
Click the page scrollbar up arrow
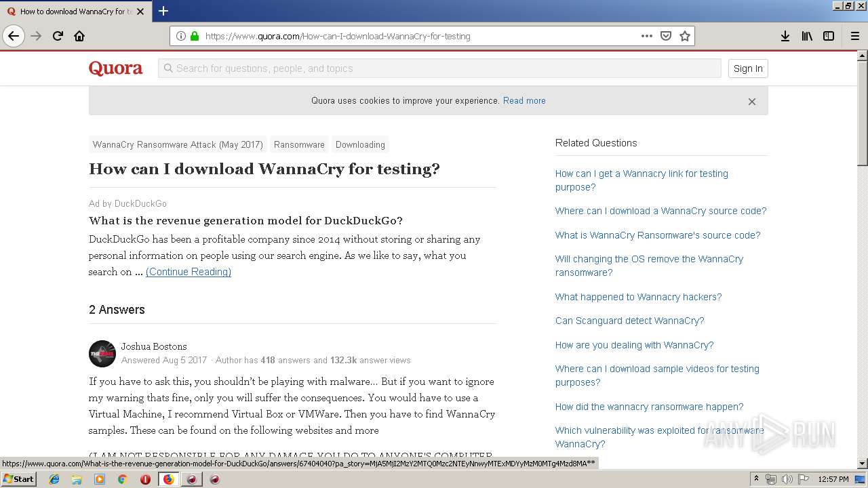tap(862, 56)
